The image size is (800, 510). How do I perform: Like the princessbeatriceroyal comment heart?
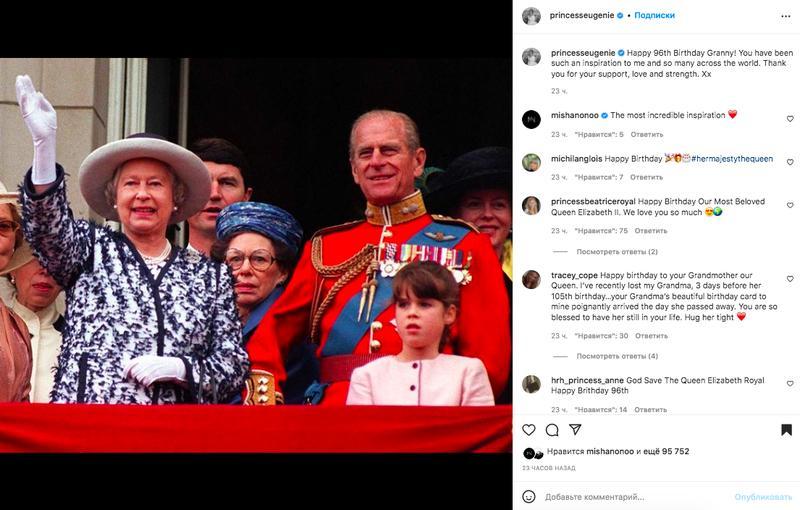[x=790, y=205]
